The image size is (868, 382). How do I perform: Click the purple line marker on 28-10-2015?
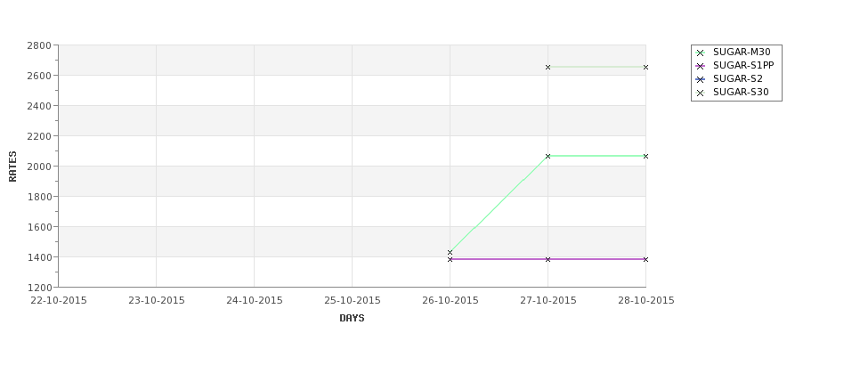[645, 259]
